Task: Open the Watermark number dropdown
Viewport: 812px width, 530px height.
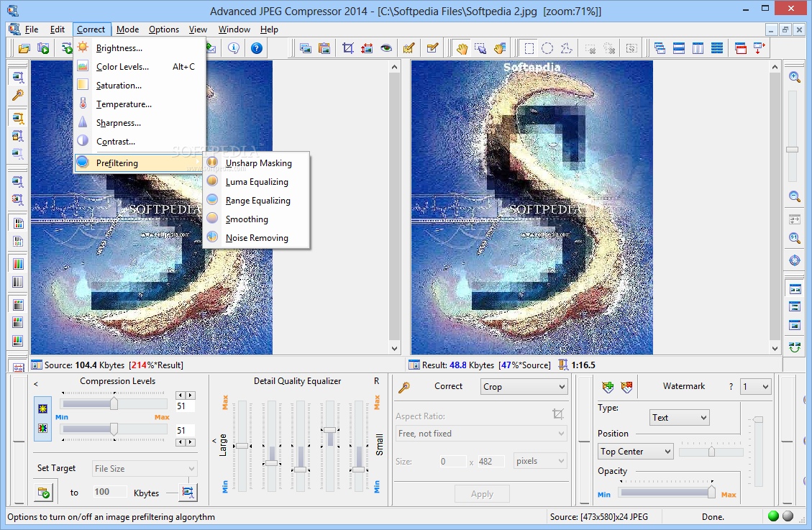Action: [x=756, y=387]
